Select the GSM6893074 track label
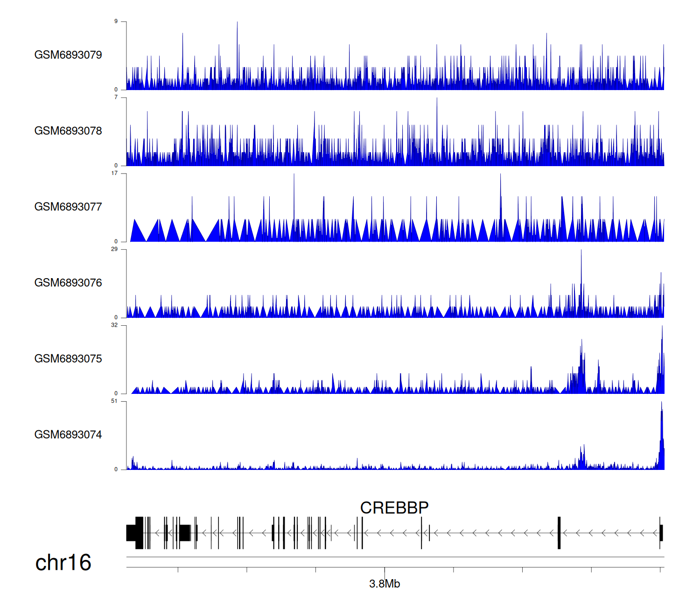This screenshot has width=700, height=616. pyautogui.click(x=68, y=435)
